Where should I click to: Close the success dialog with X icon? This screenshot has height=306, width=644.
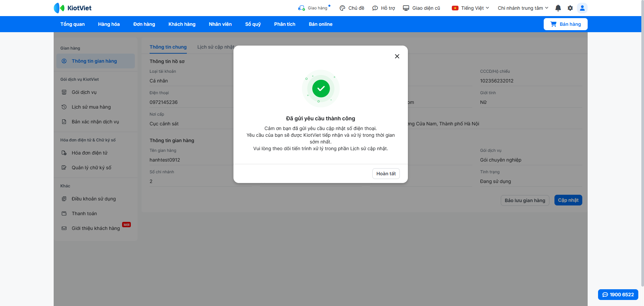(397, 56)
